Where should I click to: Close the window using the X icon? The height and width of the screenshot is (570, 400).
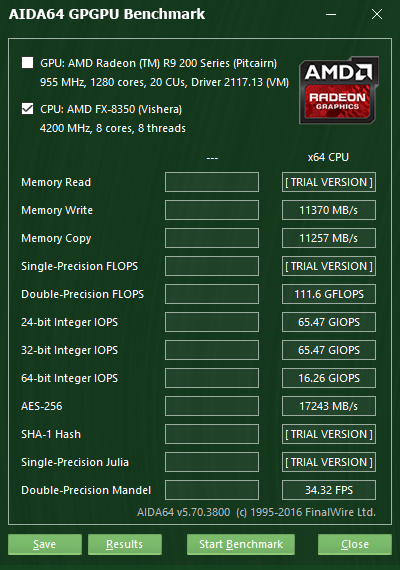pyautogui.click(x=377, y=15)
